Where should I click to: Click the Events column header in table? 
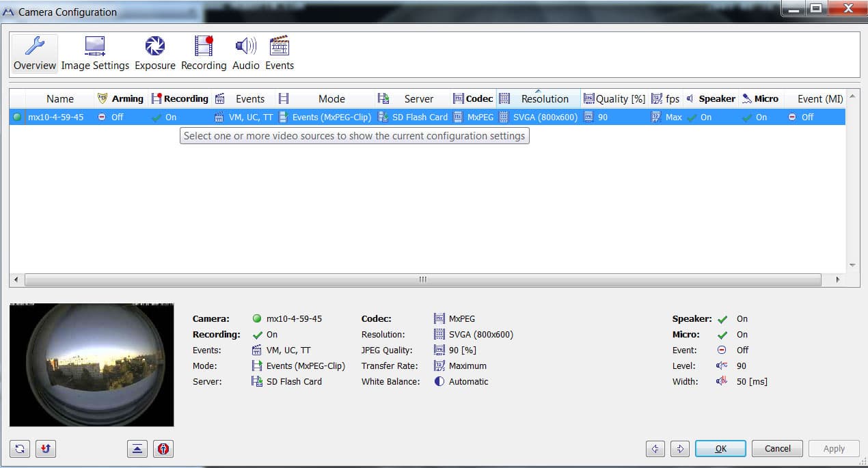point(243,98)
